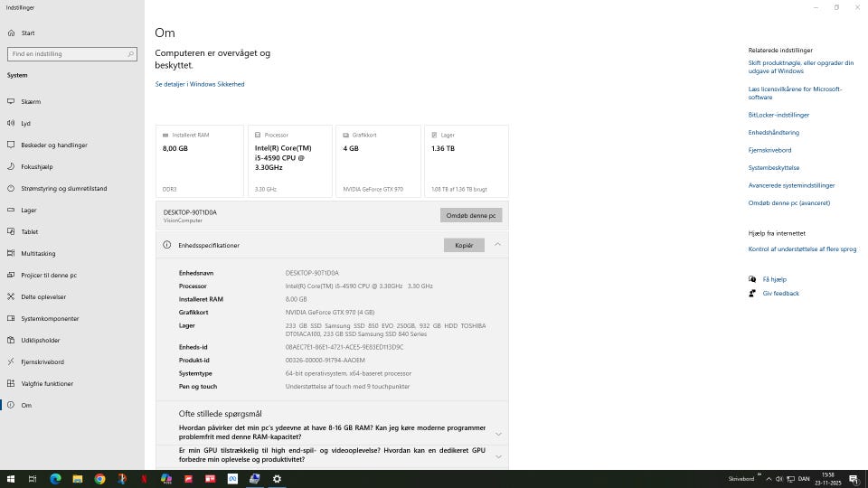Click the Få hjælp icon

[x=752, y=279]
